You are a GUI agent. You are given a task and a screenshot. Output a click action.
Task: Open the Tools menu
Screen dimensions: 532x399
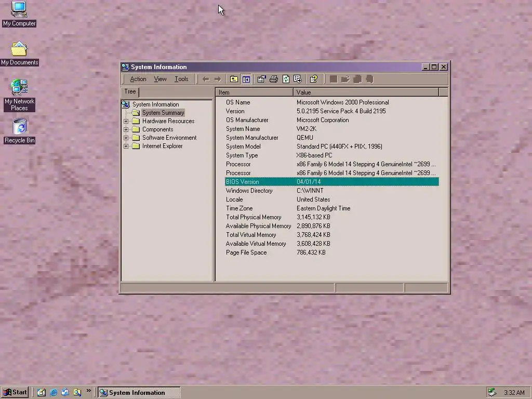click(x=181, y=79)
